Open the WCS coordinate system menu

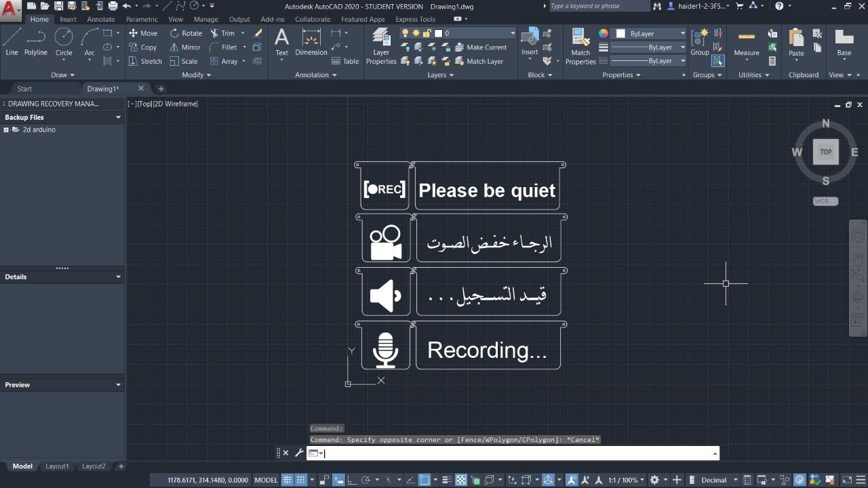825,201
